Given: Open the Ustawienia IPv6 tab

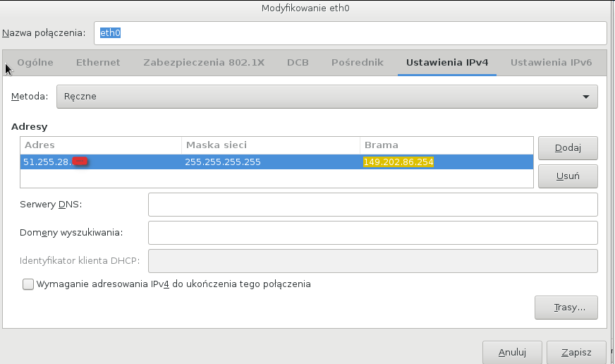Looking at the screenshot, I should pyautogui.click(x=551, y=62).
